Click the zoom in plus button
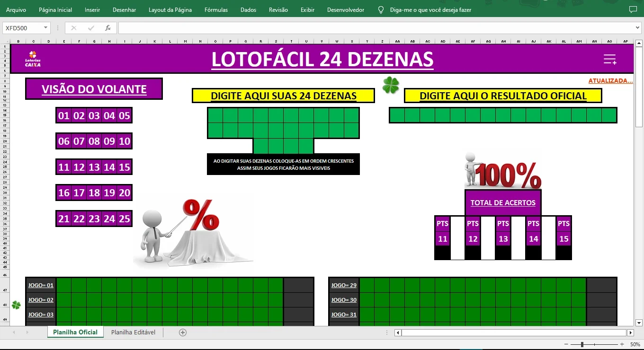 622,344
